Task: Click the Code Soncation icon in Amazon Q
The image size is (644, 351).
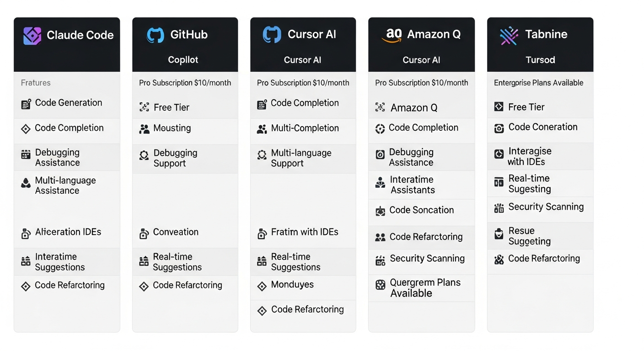Action: (380, 211)
